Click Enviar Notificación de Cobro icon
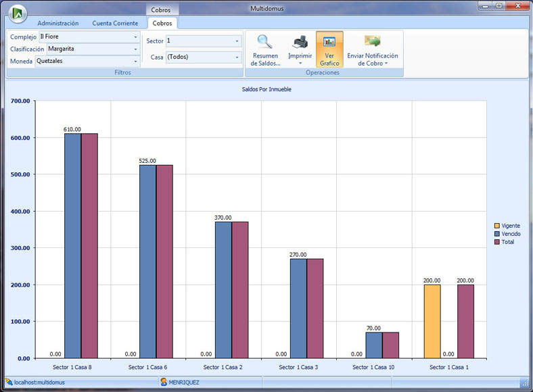 (x=372, y=43)
